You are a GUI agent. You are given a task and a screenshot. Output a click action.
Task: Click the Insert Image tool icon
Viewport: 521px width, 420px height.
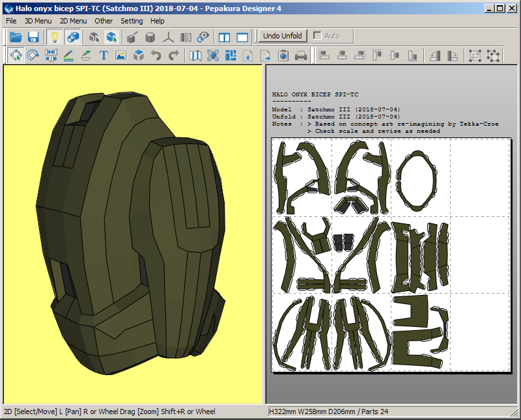120,56
